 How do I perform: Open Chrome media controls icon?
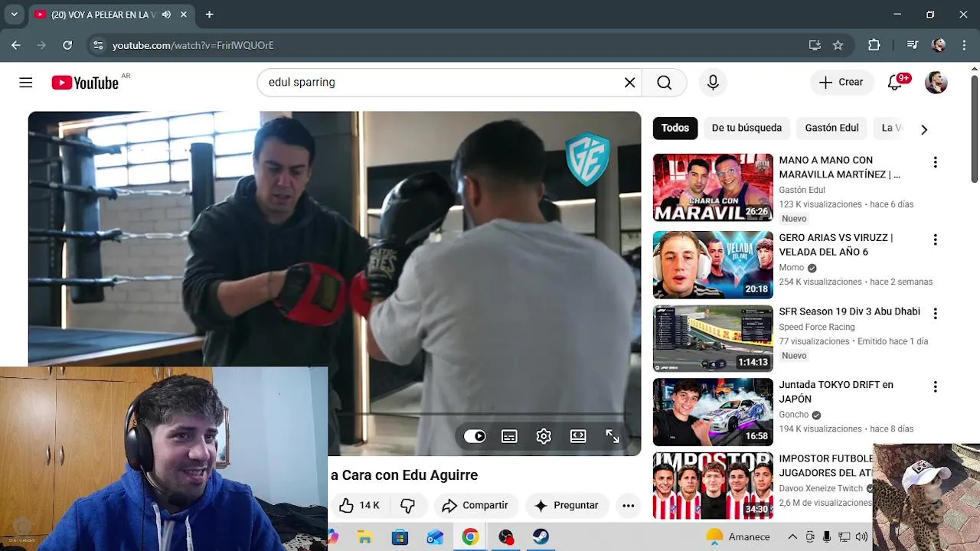point(912,45)
